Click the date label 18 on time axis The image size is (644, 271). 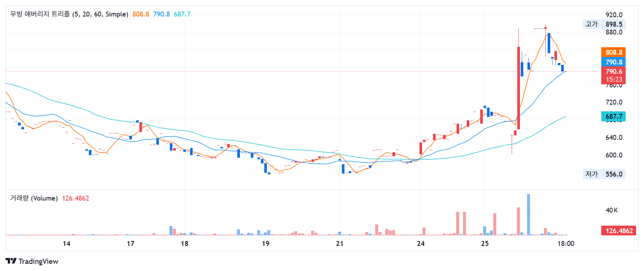coord(184,244)
